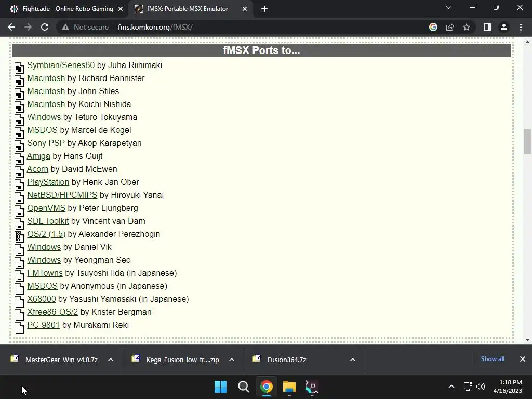Open Macintosh port by John Stiles
532x399 pixels.
[46, 91]
